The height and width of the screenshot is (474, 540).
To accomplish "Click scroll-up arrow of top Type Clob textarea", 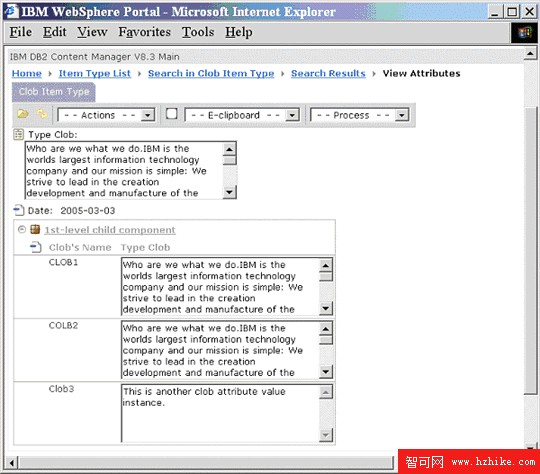I will tap(229, 149).
